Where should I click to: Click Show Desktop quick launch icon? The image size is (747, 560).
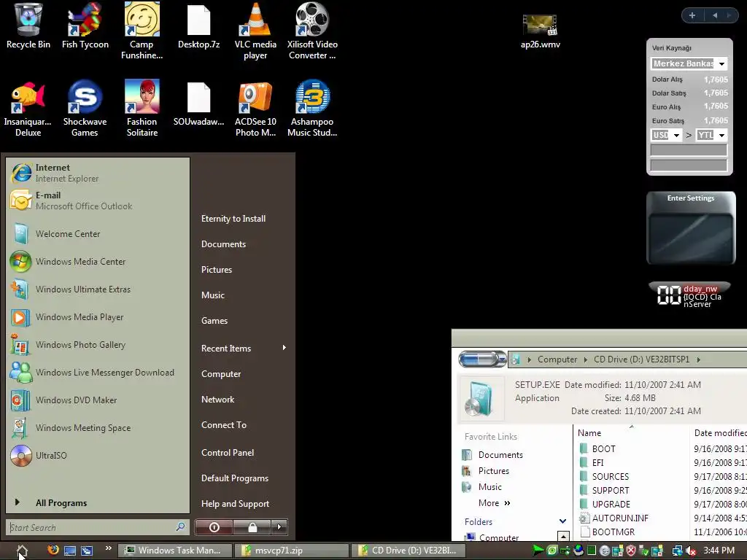click(x=70, y=551)
